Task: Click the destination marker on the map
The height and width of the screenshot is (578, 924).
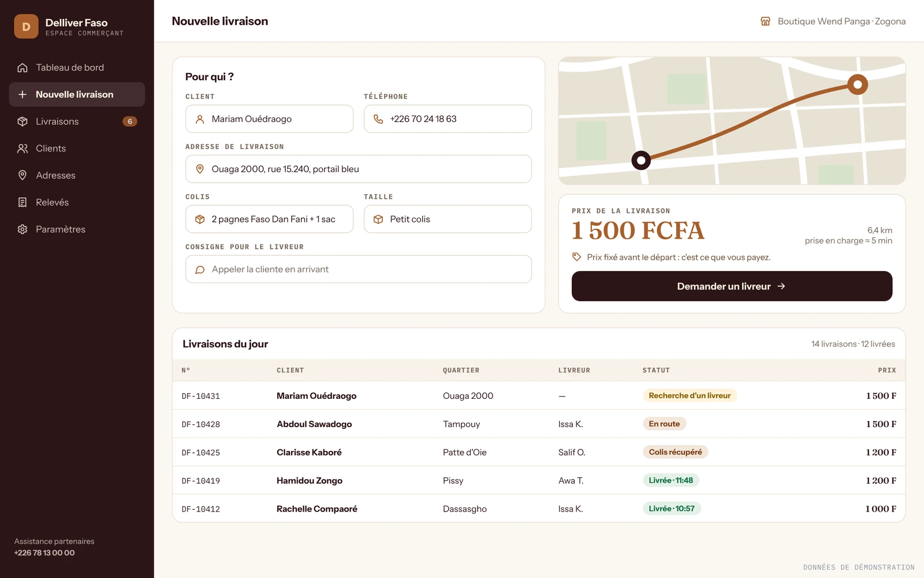Action: point(858,84)
